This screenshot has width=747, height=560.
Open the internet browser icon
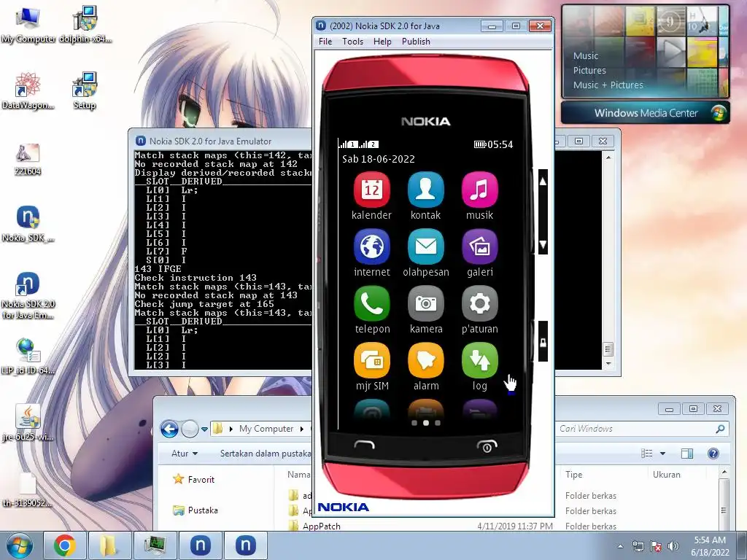(371, 246)
